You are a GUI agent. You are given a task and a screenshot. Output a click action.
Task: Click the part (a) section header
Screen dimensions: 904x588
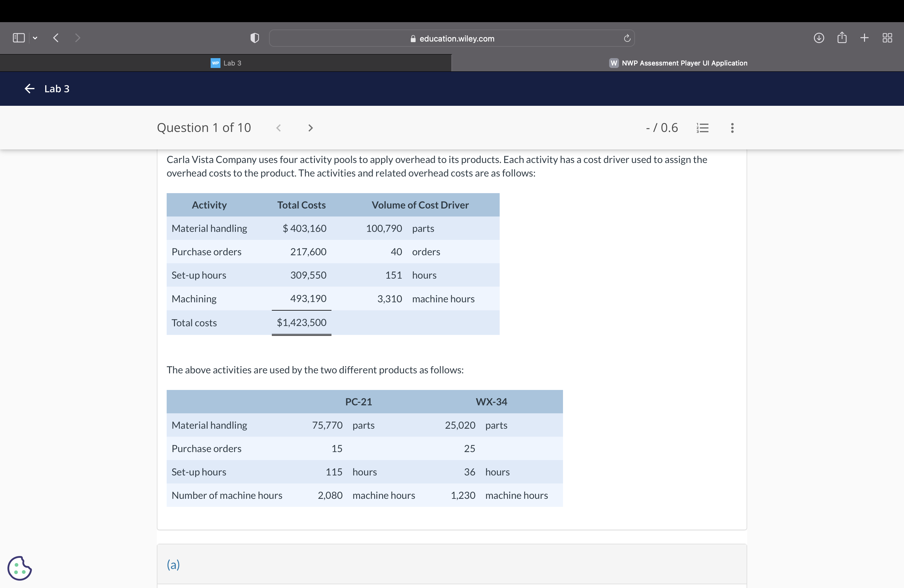point(173,564)
